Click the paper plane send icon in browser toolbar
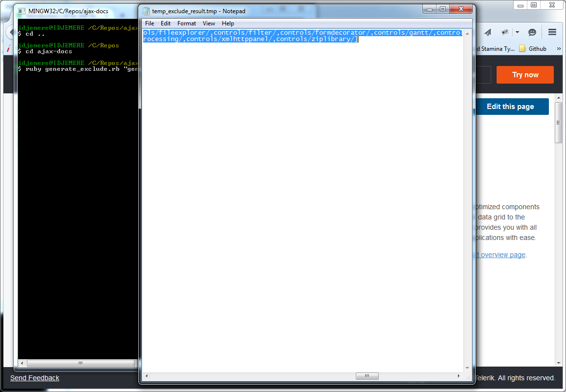The image size is (566, 392). pyautogui.click(x=488, y=32)
